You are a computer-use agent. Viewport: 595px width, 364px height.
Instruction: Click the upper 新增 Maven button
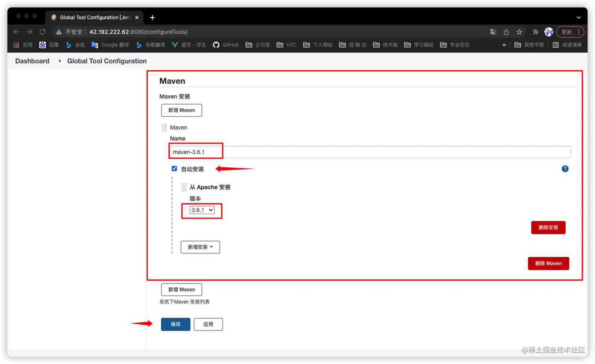[x=181, y=110]
